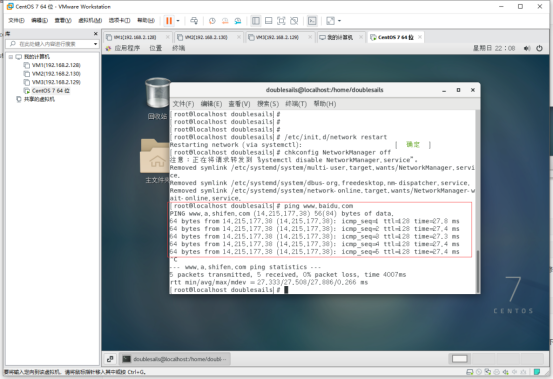Open the VMware 文件 menu

click(16, 20)
